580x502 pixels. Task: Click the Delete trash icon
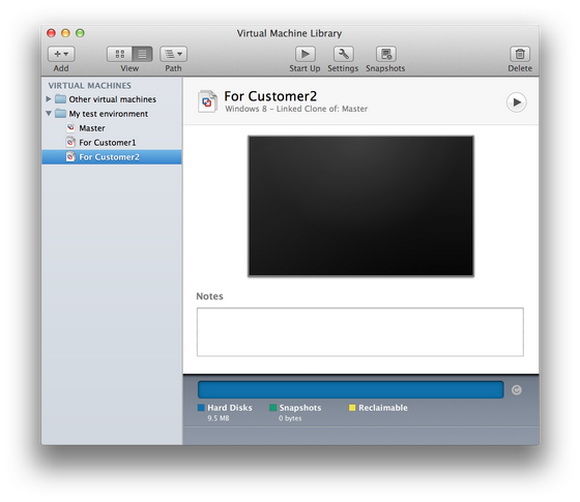pos(520,54)
